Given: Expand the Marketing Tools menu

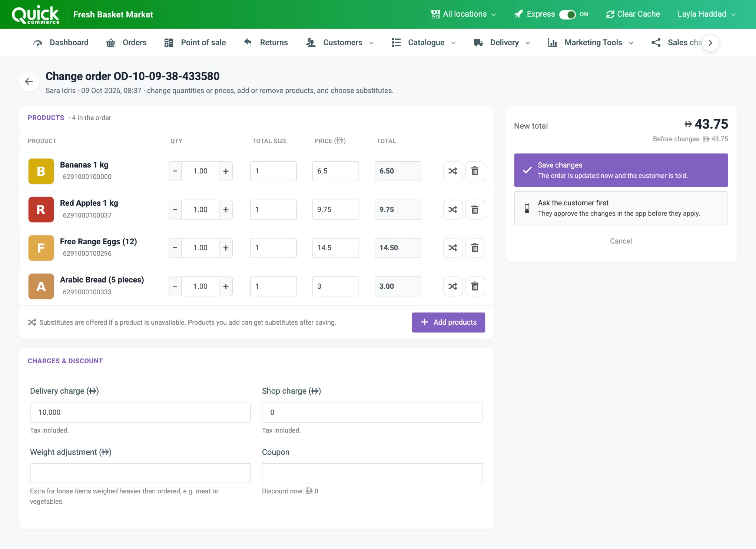Looking at the screenshot, I should click(591, 43).
